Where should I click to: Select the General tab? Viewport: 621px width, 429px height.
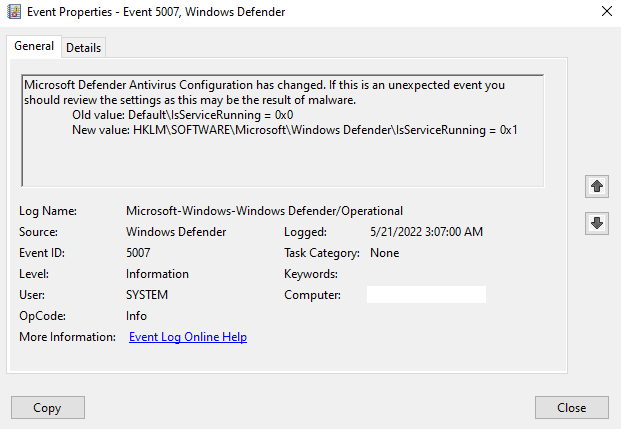click(34, 46)
